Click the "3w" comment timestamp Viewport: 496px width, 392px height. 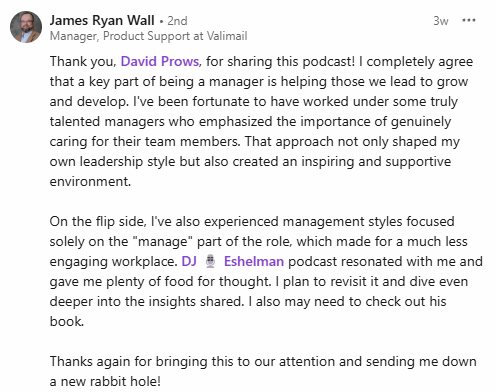pos(441,21)
